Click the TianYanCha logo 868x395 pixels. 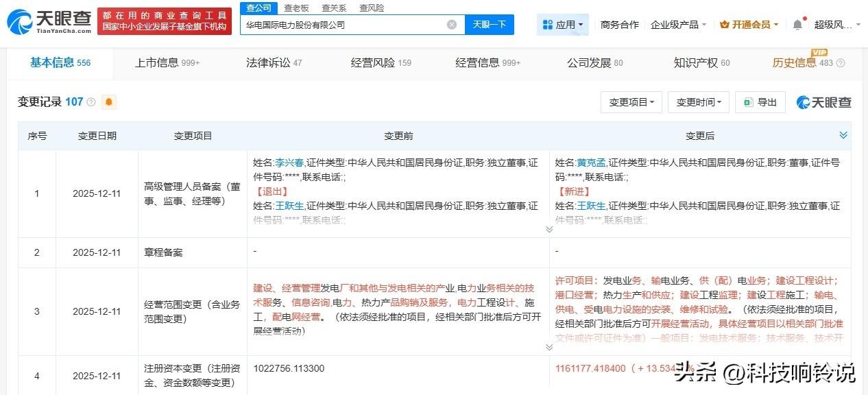click(49, 22)
